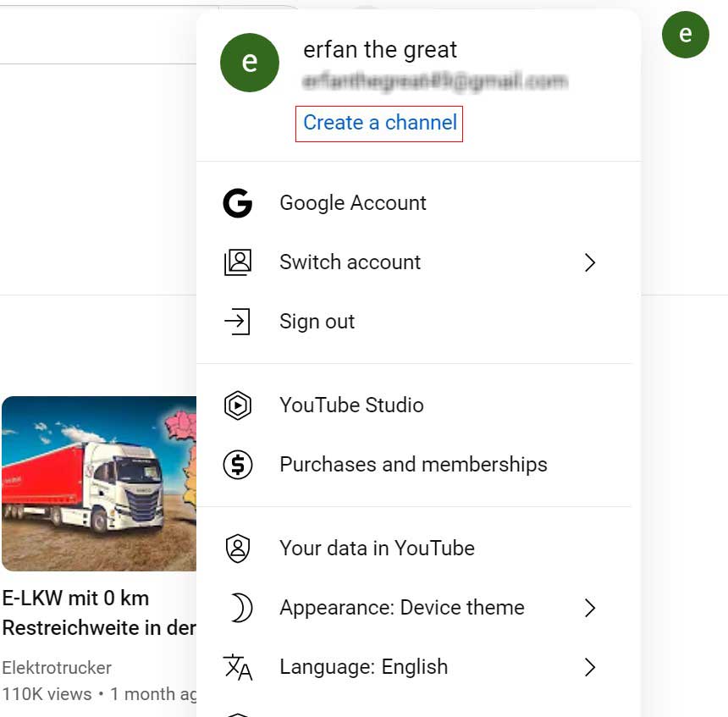Click the Switch account portrait icon

click(x=238, y=262)
